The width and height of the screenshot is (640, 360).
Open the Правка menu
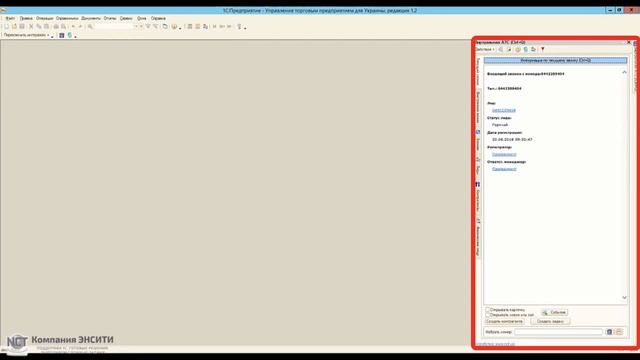click(26, 18)
